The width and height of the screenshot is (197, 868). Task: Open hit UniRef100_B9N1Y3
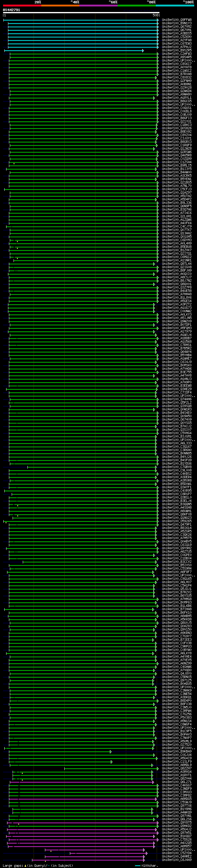tap(177, 23)
